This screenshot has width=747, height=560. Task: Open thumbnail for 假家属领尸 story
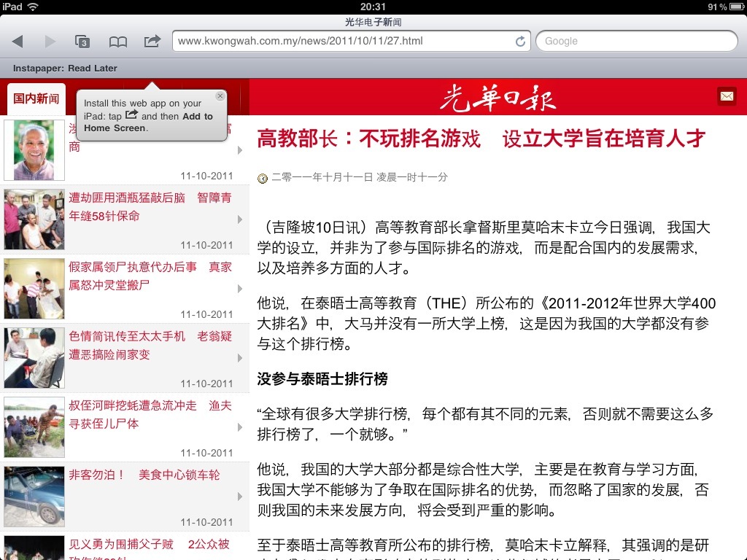point(34,289)
